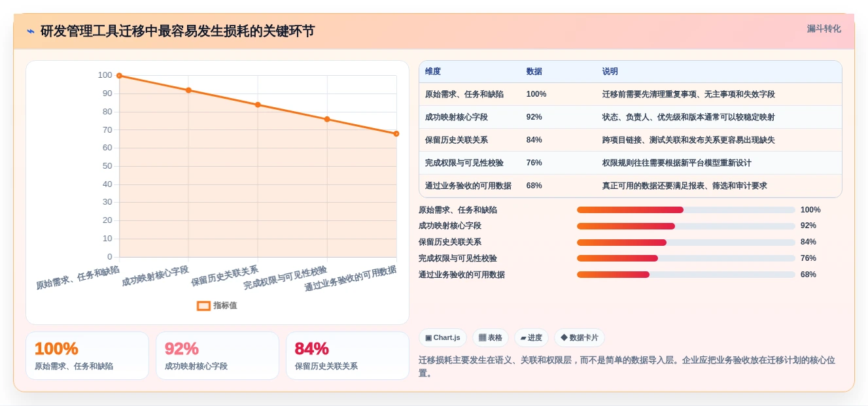Open the Chart.js chip
The width and height of the screenshot is (868, 406).
pos(443,338)
